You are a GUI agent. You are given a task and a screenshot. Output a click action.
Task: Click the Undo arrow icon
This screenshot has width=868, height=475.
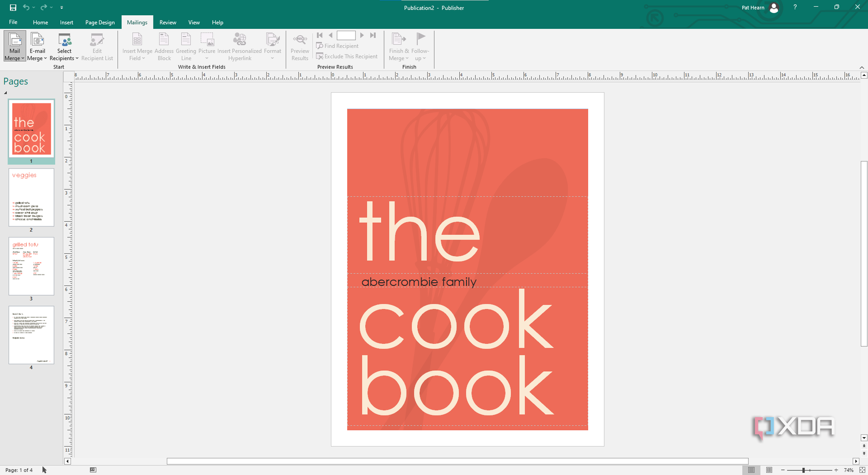pyautogui.click(x=26, y=7)
